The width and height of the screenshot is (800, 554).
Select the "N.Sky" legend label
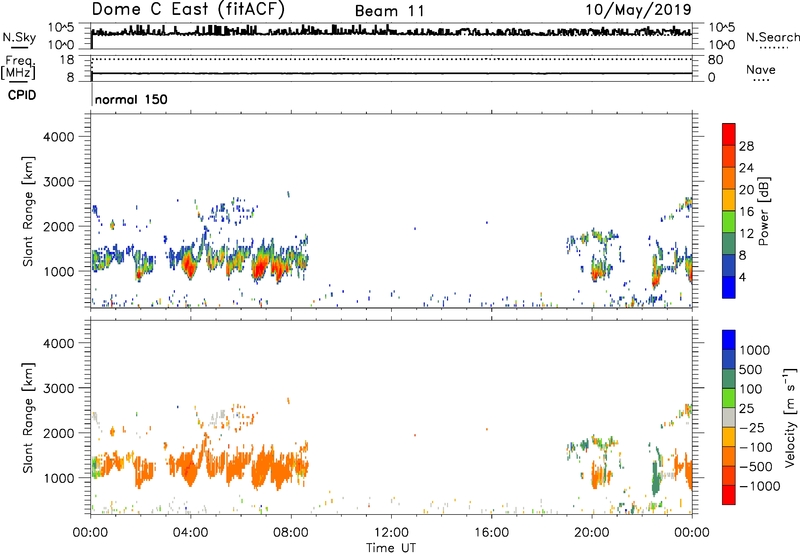coord(19,37)
